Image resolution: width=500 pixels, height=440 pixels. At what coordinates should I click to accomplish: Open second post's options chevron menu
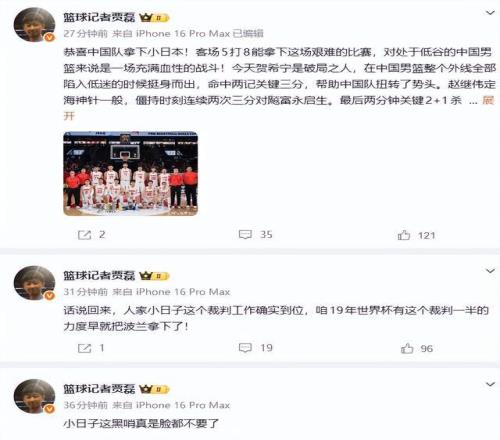pyautogui.click(x=490, y=271)
